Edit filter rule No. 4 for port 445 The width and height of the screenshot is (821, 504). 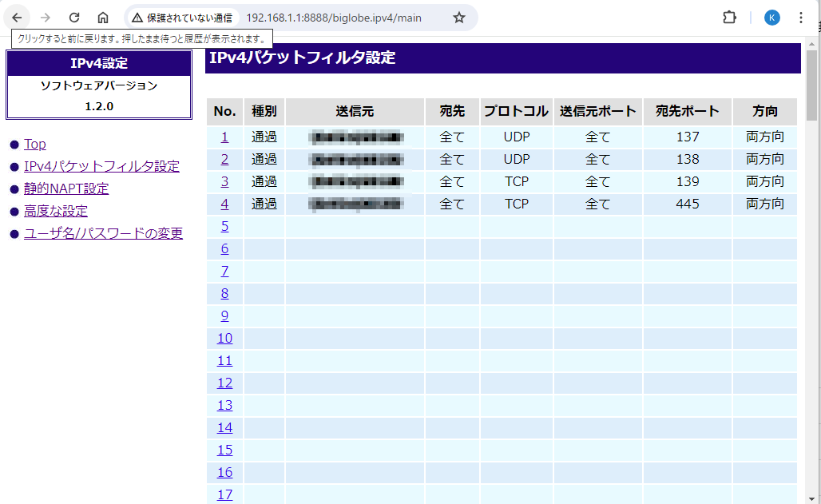(224, 204)
